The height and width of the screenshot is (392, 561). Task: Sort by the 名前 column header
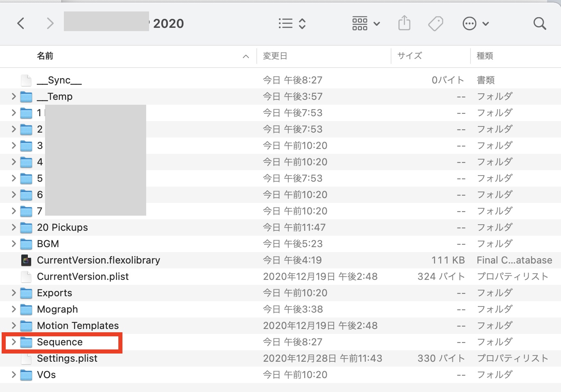tap(45, 56)
